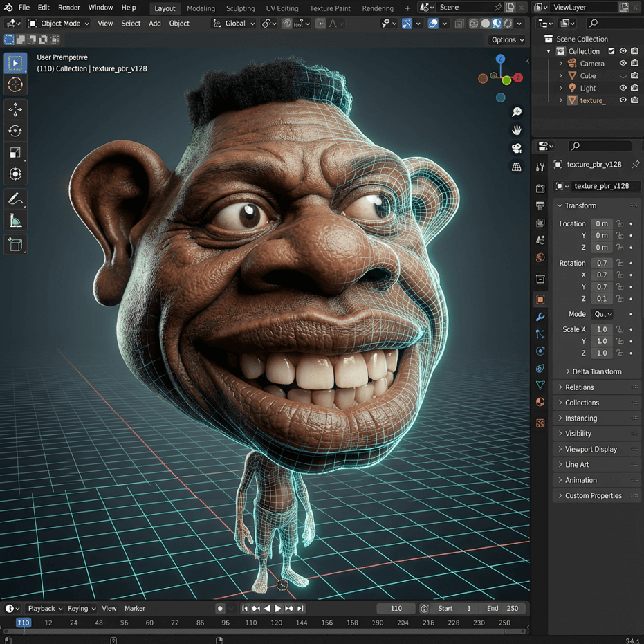
Task: Click the zoom magnifier viewport icon
Action: [516, 112]
